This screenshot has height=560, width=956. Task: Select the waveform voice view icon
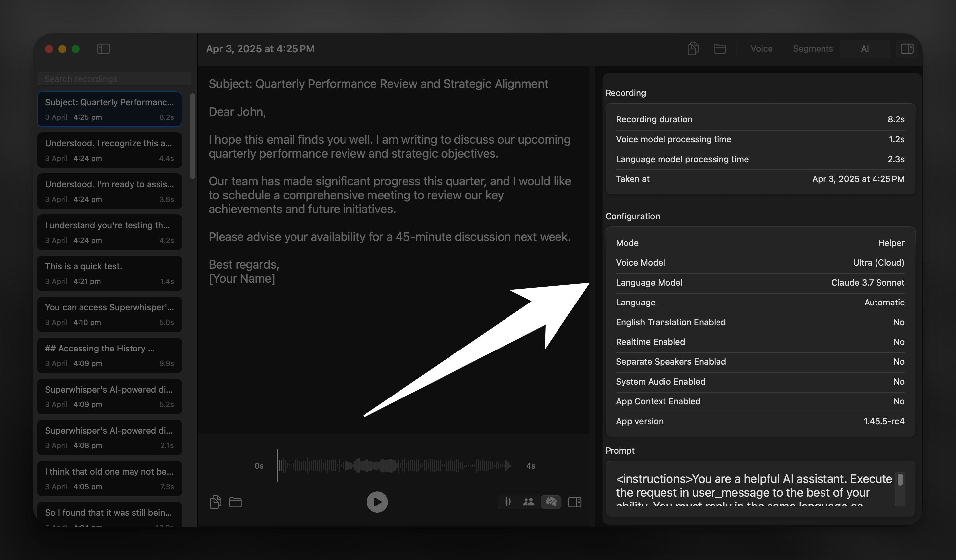[x=507, y=502]
